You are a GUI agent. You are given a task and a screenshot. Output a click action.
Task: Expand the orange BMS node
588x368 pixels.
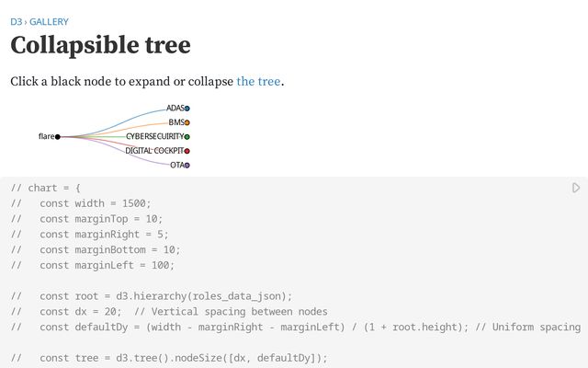(x=187, y=122)
